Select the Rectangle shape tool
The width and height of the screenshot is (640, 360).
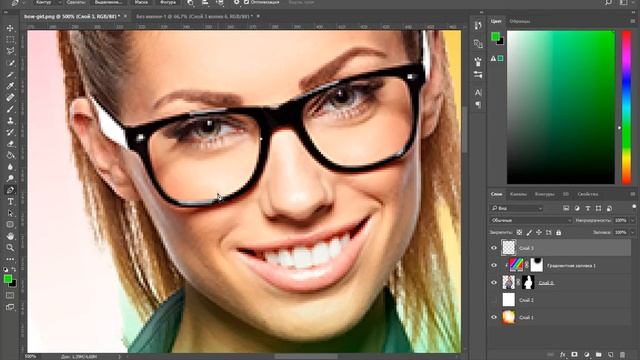click(x=10, y=224)
